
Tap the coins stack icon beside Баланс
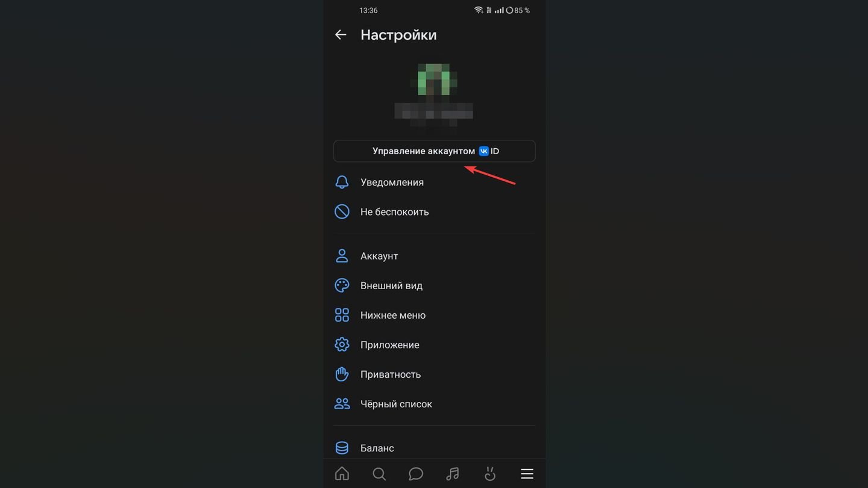click(x=342, y=448)
